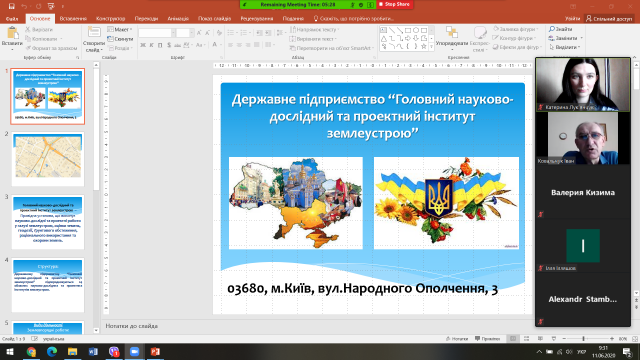
Task: Open the Windows Start menu
Action: point(10,351)
